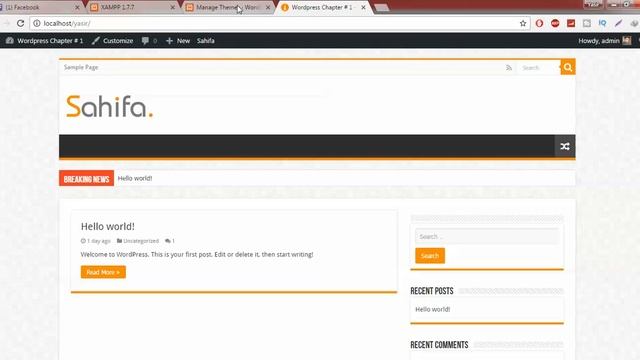Click the RSS feed icon
The width and height of the screenshot is (640, 360).
point(509,68)
